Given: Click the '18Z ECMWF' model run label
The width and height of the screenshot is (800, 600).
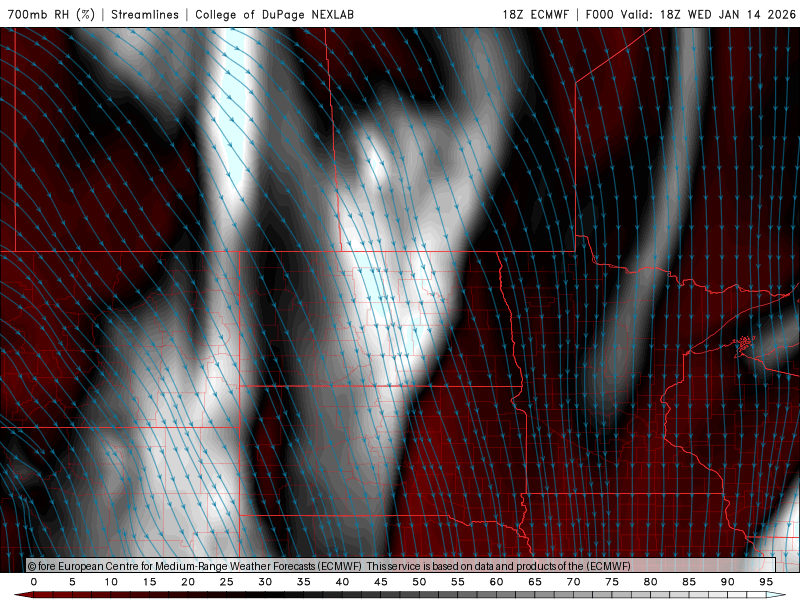Looking at the screenshot, I should 535,14.
